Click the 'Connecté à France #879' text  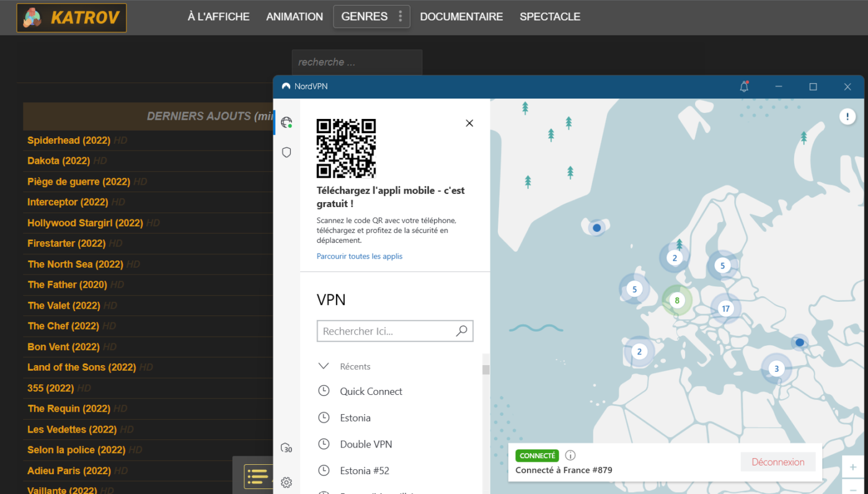pyautogui.click(x=564, y=470)
